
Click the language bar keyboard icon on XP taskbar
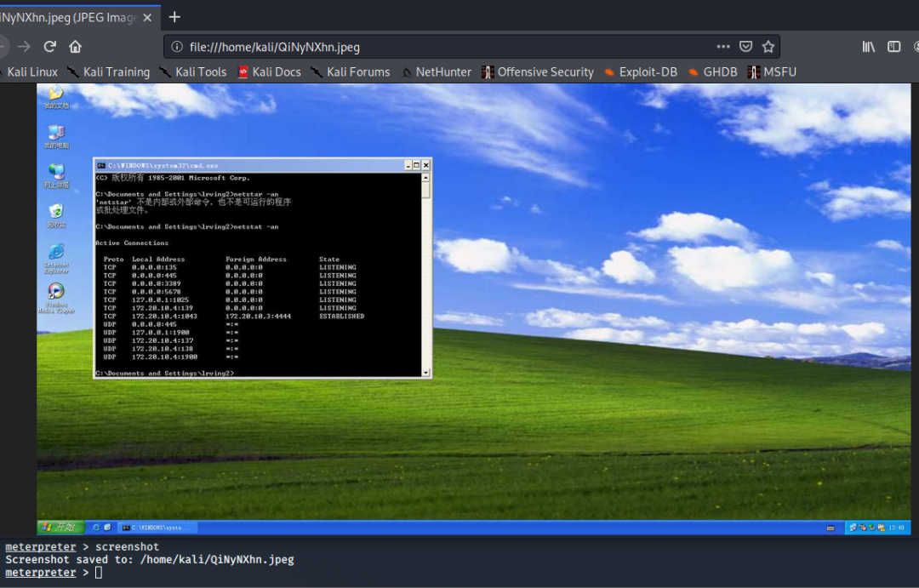pos(830,528)
